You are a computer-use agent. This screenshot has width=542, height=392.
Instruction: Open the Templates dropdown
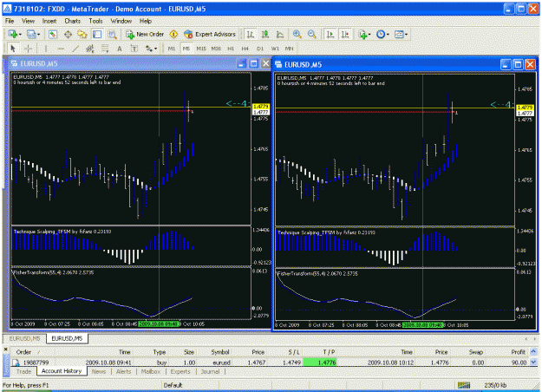coord(401,34)
